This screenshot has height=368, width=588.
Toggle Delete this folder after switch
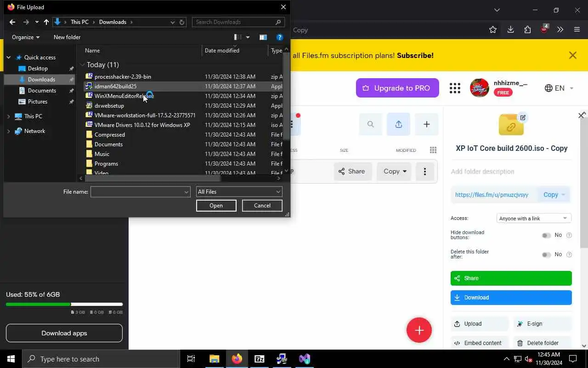point(546,255)
